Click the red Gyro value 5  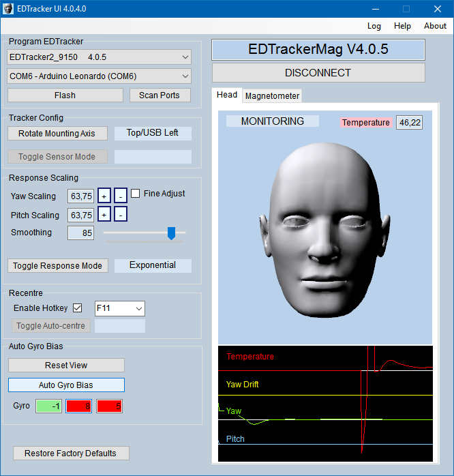click(110, 406)
